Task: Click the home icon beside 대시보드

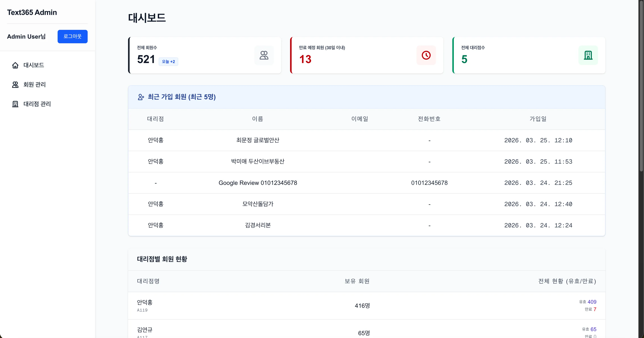Action: (x=15, y=65)
